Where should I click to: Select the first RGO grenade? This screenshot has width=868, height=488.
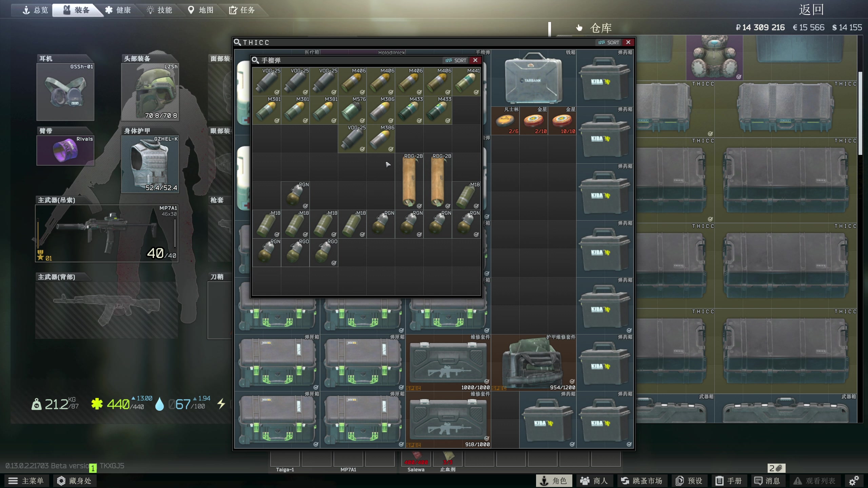coord(295,252)
